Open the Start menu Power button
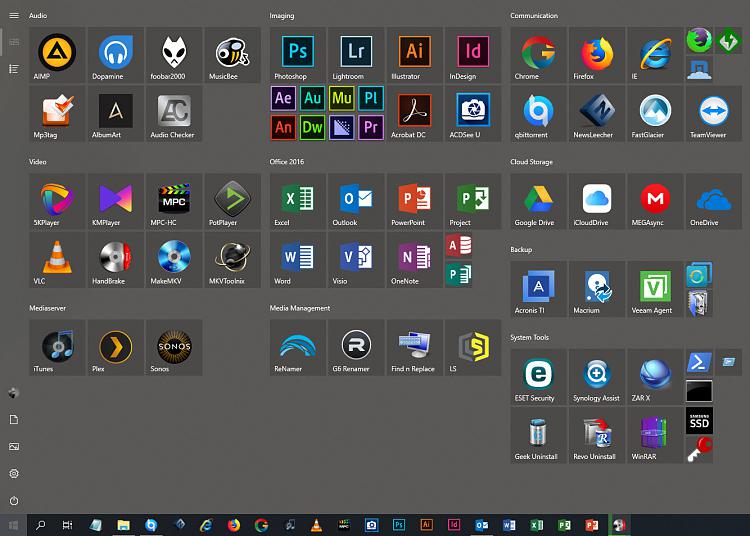 pos(14,501)
